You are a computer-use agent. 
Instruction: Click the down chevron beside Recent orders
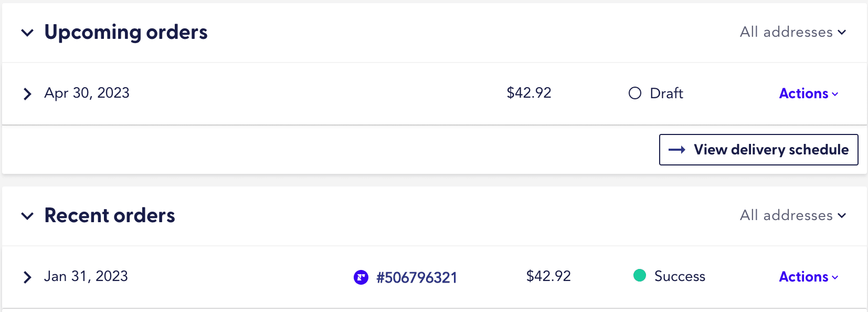click(x=27, y=216)
